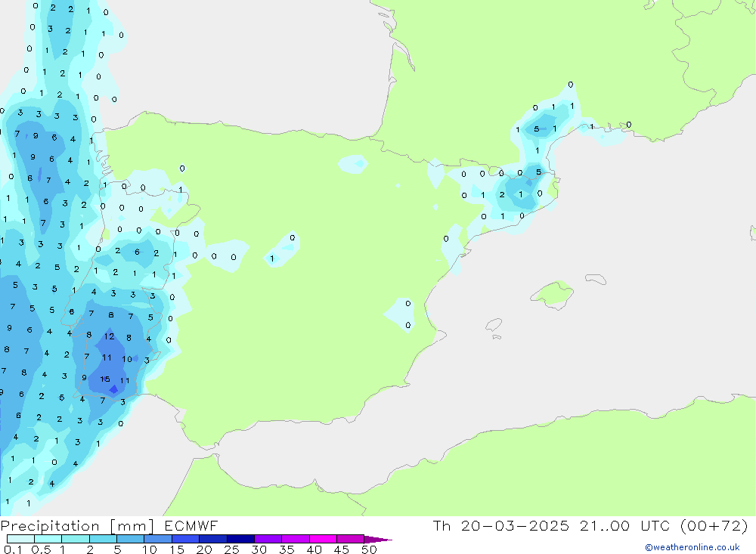This screenshot has height=554, width=756.
Task: Click the '0.1' legend scale label
Action: coord(13,549)
